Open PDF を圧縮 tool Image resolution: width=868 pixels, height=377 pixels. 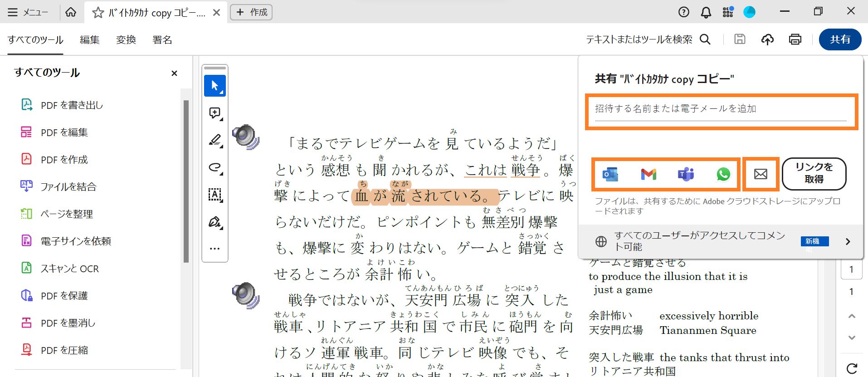pos(54,350)
